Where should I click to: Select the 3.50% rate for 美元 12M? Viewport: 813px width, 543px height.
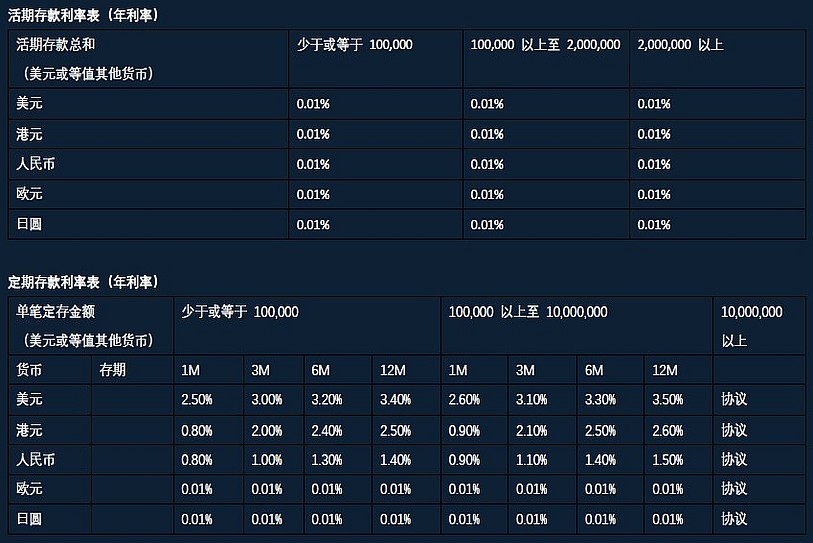667,400
